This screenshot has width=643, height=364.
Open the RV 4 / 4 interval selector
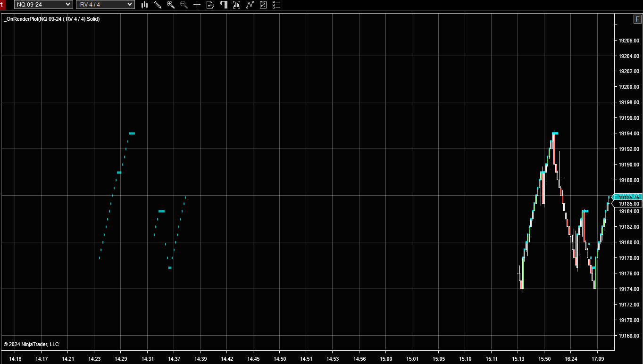[105, 5]
